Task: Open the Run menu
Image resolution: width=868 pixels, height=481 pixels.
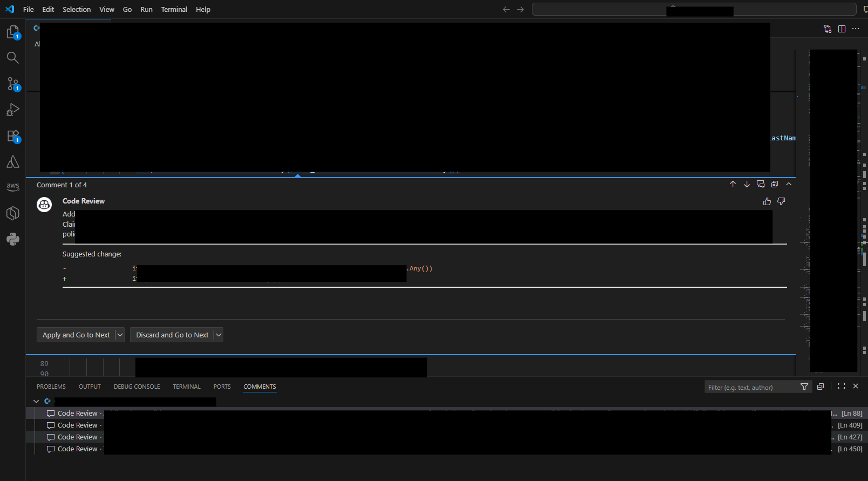Action: (146, 9)
